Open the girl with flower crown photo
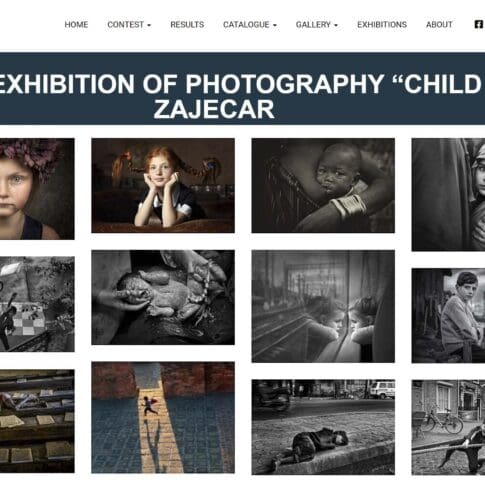Screen dimensions: 485x485 pos(37,189)
